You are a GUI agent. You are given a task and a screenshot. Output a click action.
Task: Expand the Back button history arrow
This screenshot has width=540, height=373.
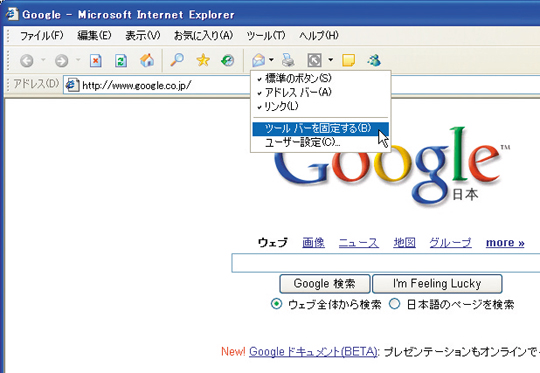[x=43, y=60]
